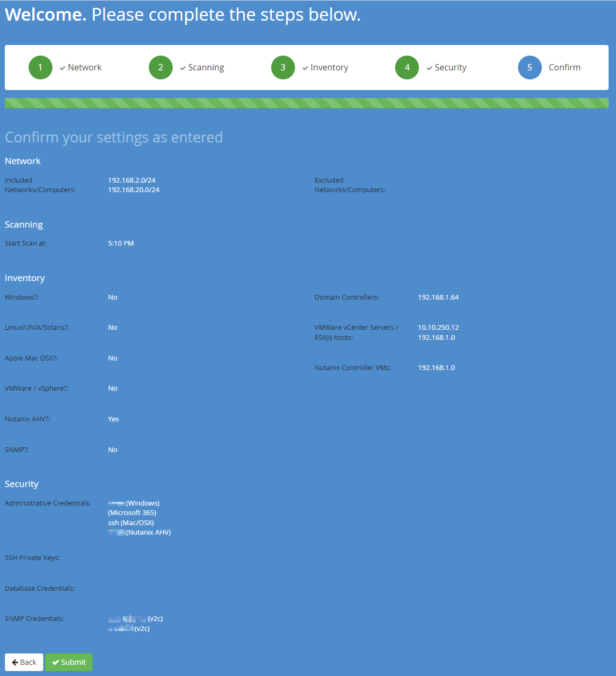Click the checkmark beside the Scanning step
The height and width of the screenshot is (676, 616).
click(182, 68)
